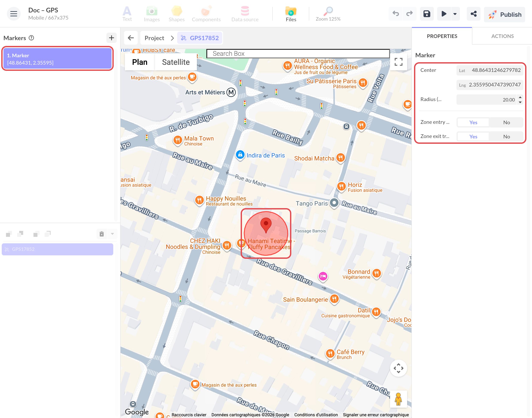Image resolution: width=532 pixels, height=418 pixels.
Task: Select the Text tool
Action: 127,14
